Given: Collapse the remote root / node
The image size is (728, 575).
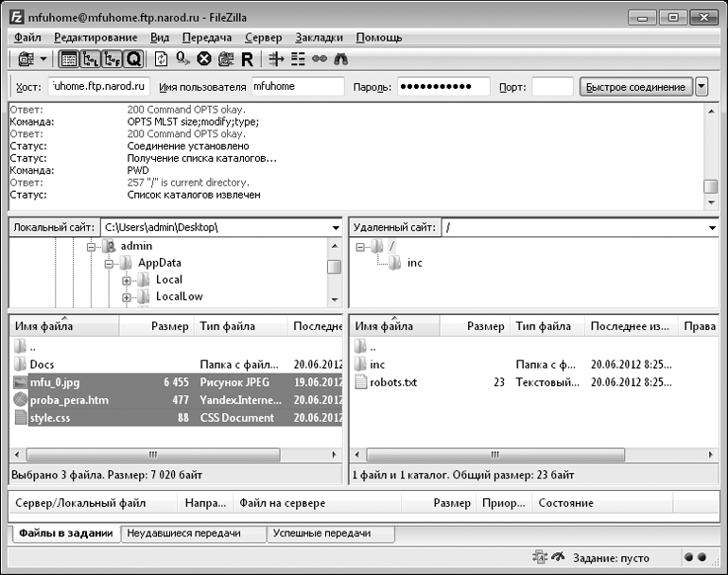Looking at the screenshot, I should coord(360,247).
